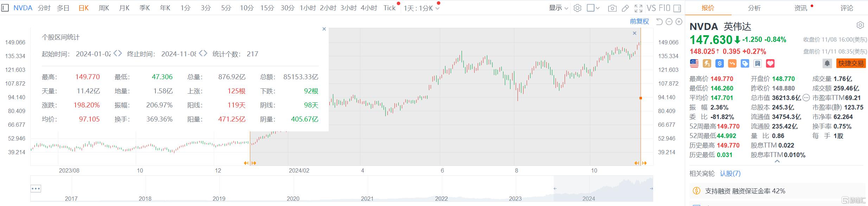Viewport: 868px width, 206px height.
Task: Click the orange downward trend icon
Action: point(732,63)
